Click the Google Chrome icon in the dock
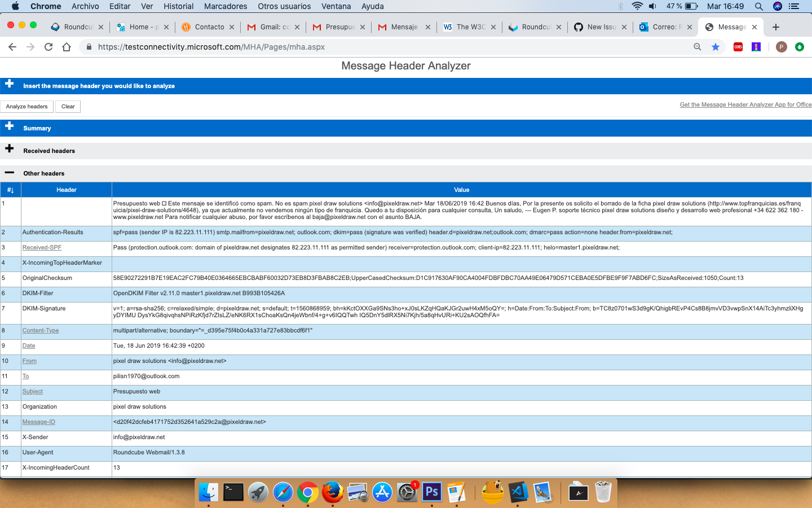Image resolution: width=812 pixels, height=508 pixels. pyautogui.click(x=308, y=492)
